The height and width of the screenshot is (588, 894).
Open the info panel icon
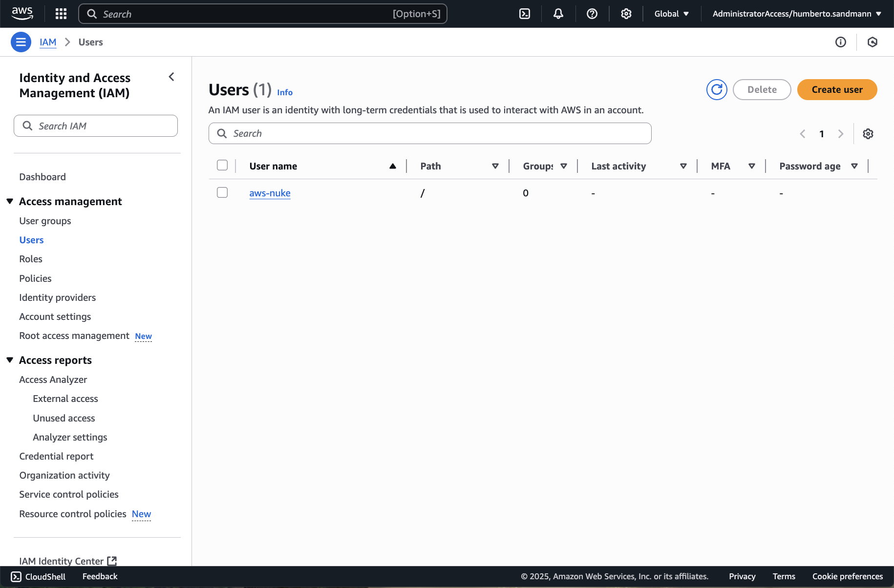pos(841,42)
